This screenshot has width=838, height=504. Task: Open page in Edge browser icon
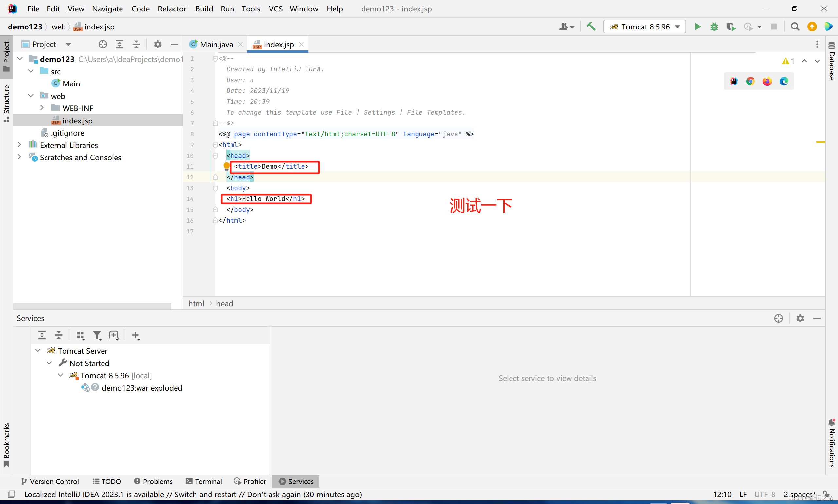(784, 81)
